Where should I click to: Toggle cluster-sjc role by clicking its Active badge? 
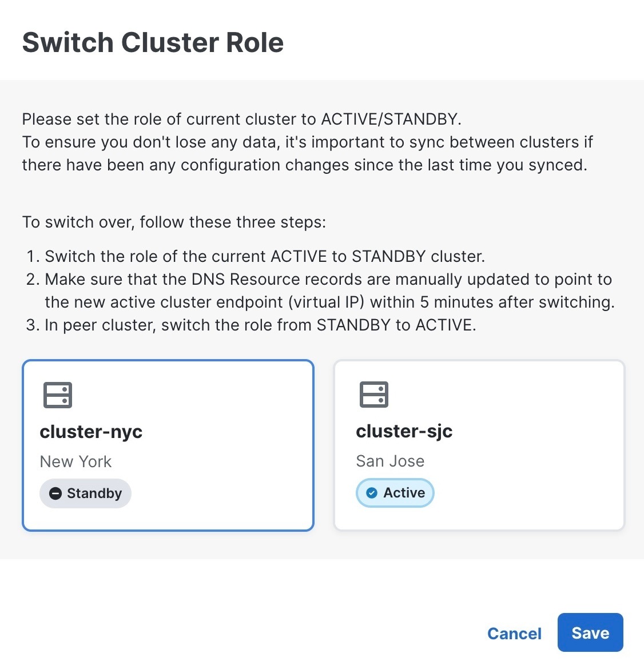pos(395,492)
